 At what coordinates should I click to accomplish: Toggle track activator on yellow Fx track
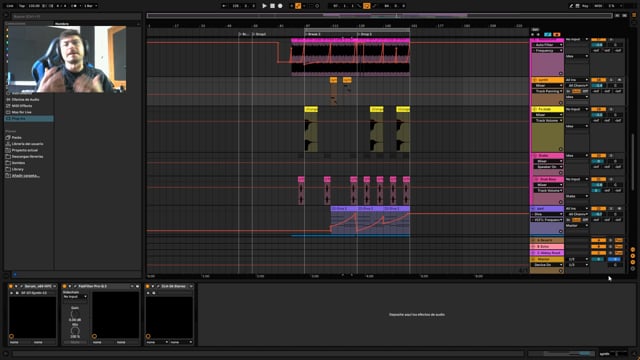tap(598, 109)
